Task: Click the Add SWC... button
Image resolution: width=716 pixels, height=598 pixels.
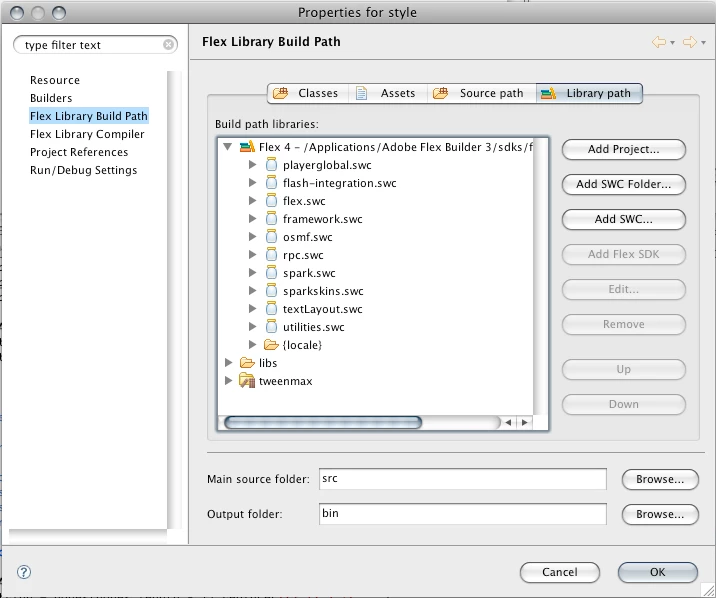Action: tap(624, 219)
